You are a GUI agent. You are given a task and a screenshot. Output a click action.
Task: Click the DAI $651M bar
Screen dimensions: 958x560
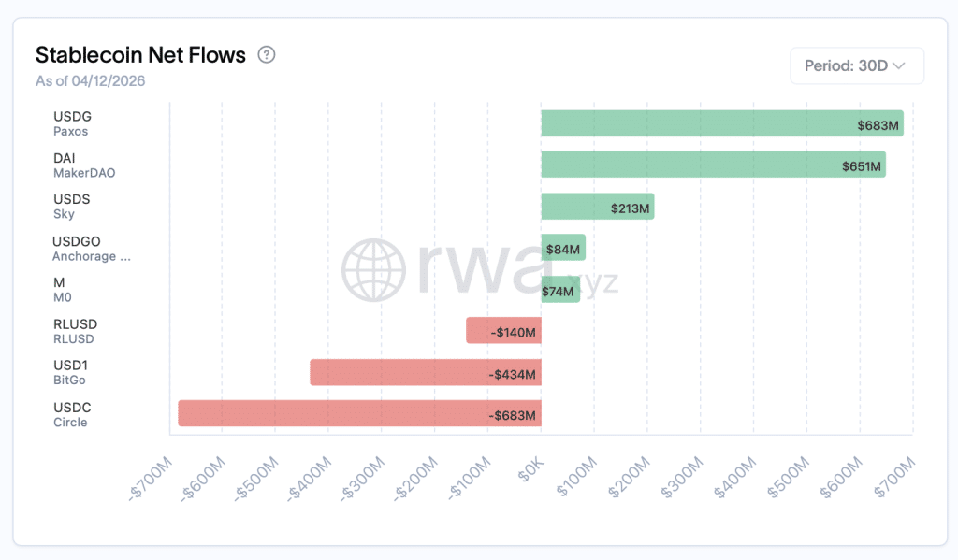point(713,165)
